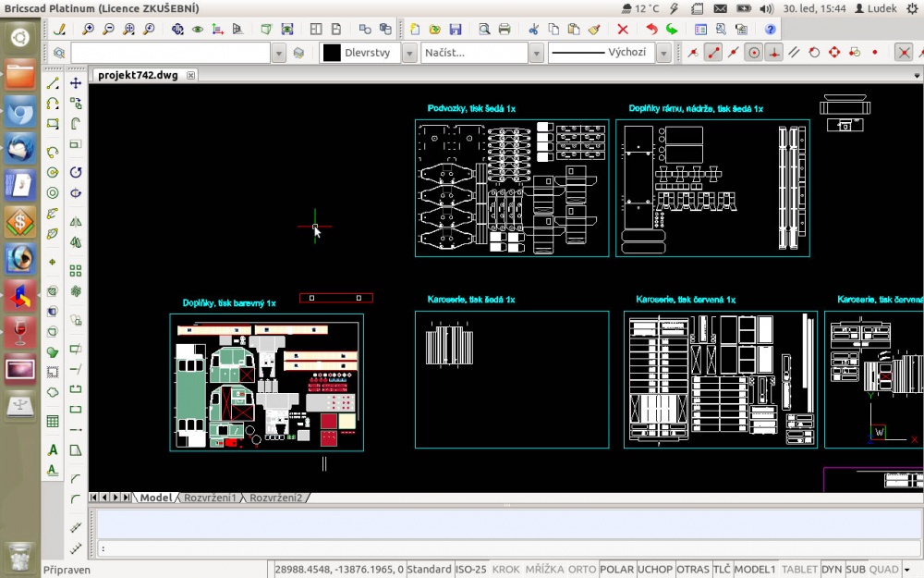
Task: Open the Rozvržení2 layout tab
Action: pyautogui.click(x=275, y=498)
